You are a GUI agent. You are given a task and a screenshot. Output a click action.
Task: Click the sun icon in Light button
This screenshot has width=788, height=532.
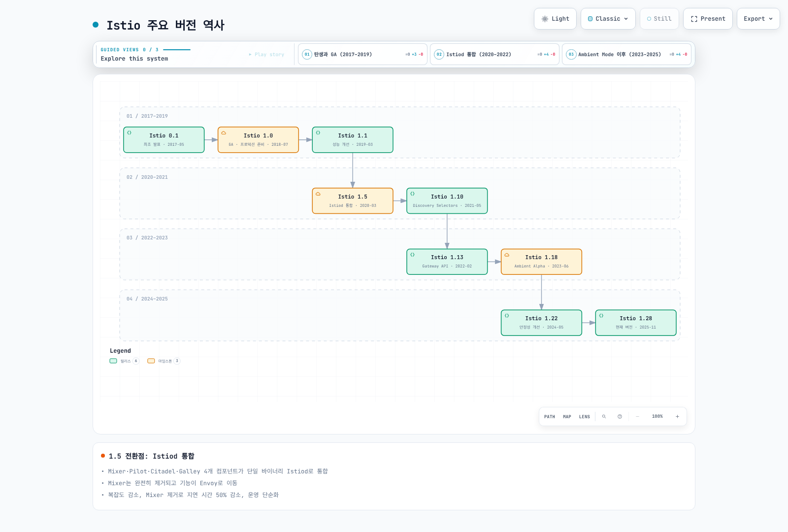tap(545, 19)
